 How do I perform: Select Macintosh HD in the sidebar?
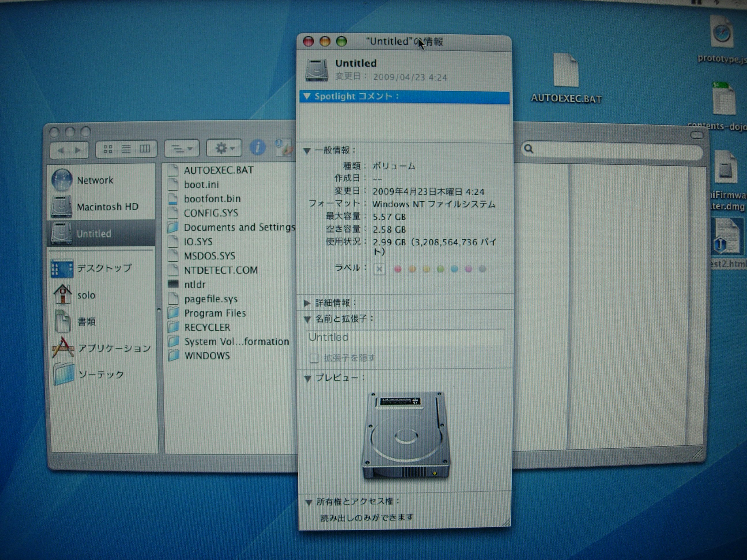[x=101, y=207]
